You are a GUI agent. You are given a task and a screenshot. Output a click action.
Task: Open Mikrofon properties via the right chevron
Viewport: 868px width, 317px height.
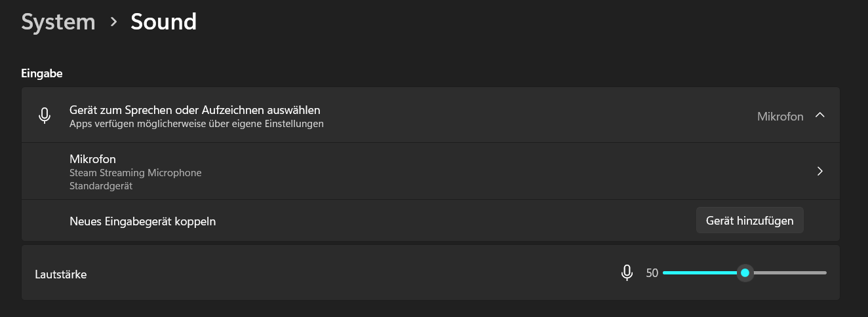819,172
